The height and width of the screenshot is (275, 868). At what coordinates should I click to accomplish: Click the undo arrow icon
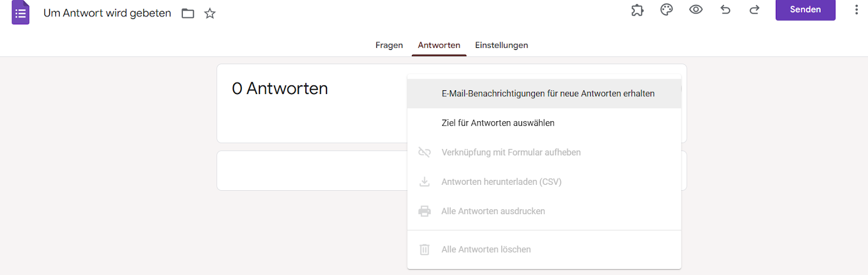tap(725, 10)
